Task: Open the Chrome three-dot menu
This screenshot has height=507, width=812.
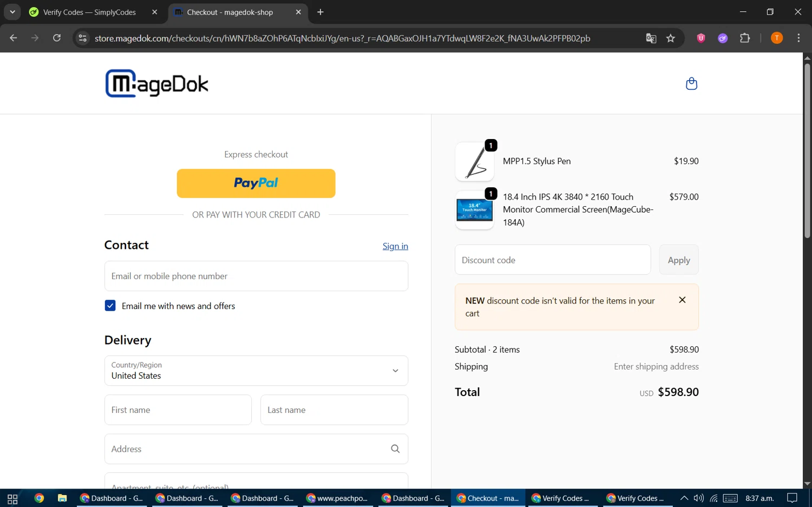Action: coord(798,38)
